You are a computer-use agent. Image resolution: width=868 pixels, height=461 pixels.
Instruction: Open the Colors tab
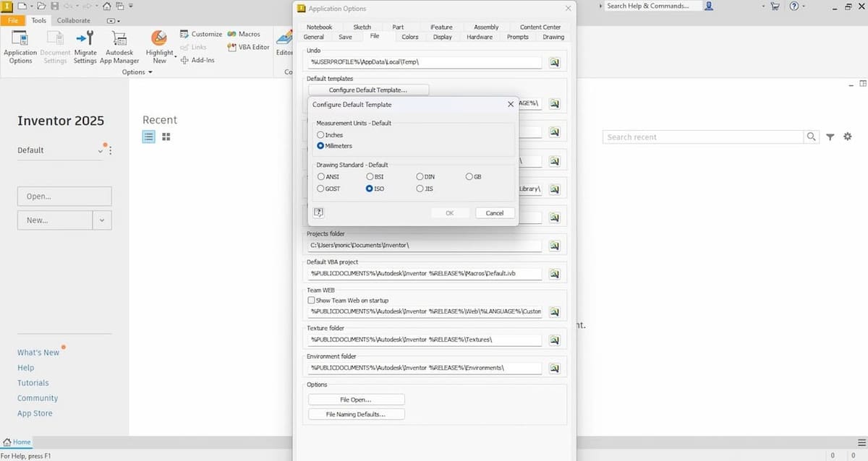tap(410, 37)
